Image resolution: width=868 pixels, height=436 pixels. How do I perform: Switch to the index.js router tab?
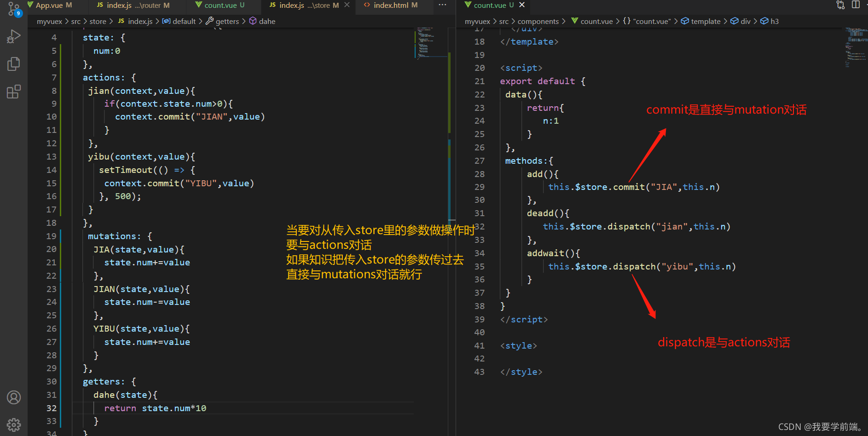133,5
